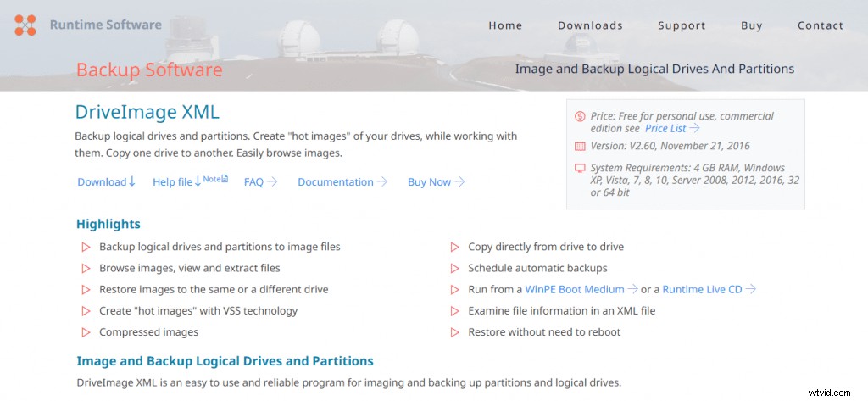This screenshot has height=401, width=868.
Task: Click the Buy Now link
Action: tap(429, 182)
